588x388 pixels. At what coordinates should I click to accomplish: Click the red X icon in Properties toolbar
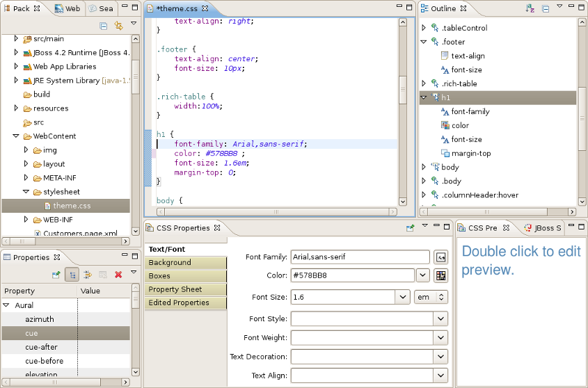tap(118, 275)
